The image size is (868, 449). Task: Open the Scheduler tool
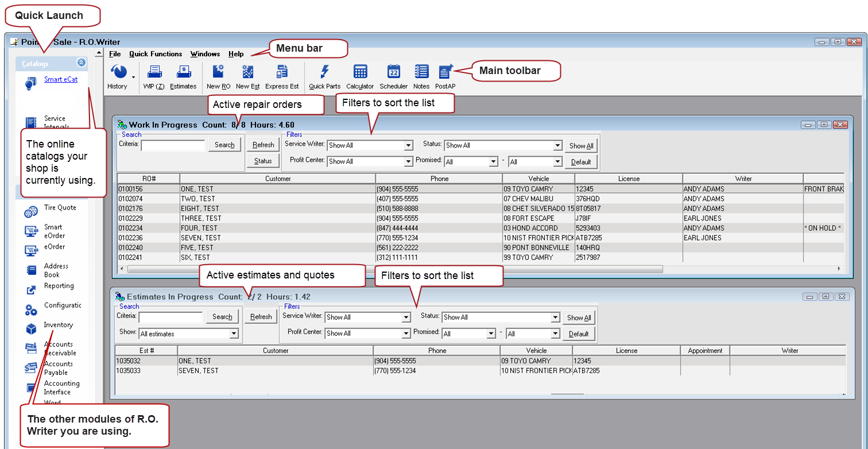point(393,72)
